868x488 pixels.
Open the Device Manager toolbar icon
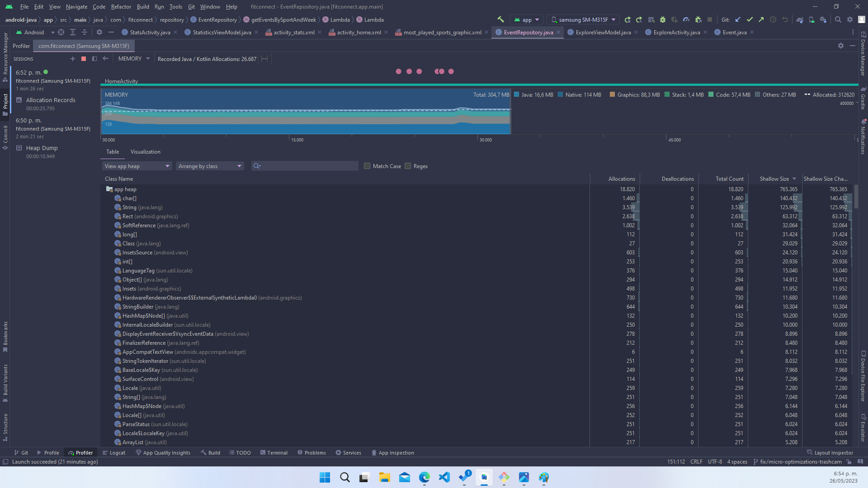tap(811, 19)
